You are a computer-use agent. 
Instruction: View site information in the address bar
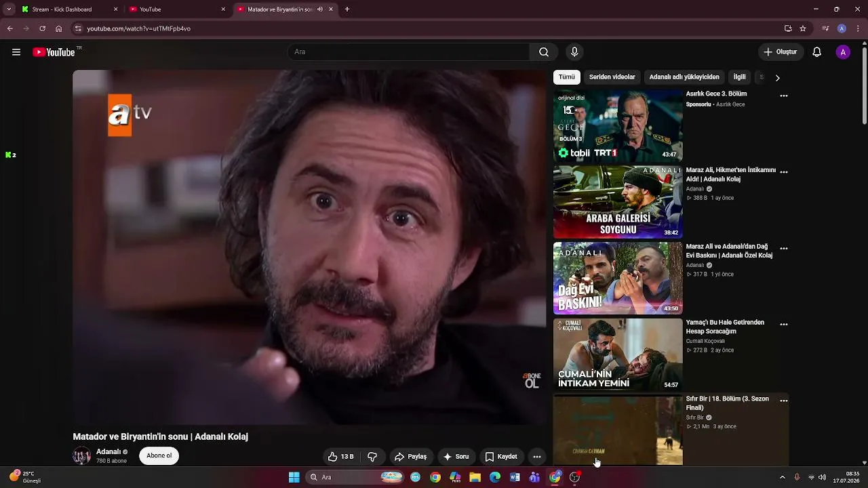[x=78, y=28]
